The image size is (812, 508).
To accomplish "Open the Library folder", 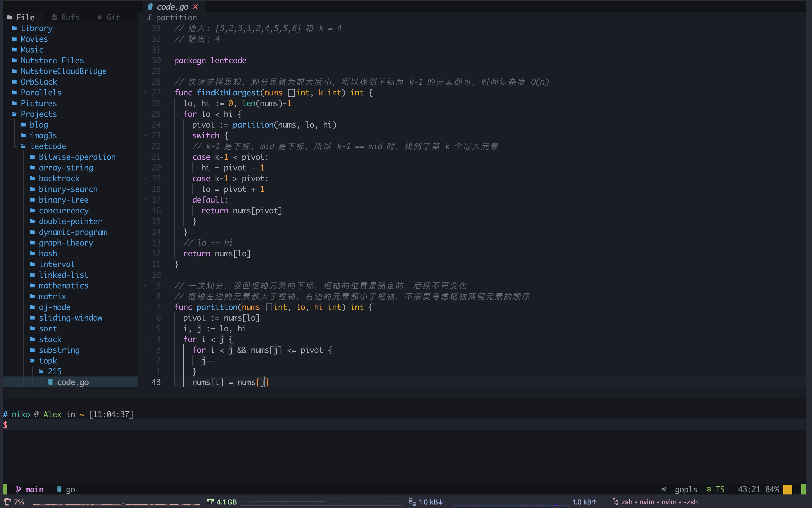I will tap(37, 28).
